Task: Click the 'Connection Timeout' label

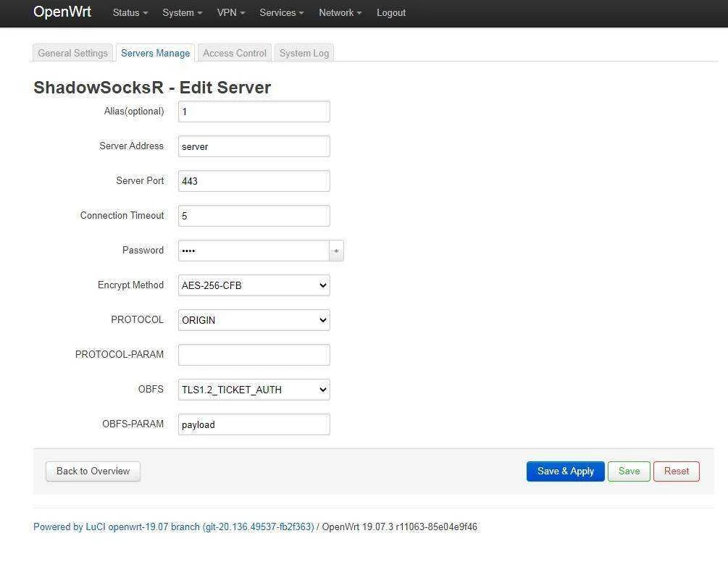Action: pos(122,215)
